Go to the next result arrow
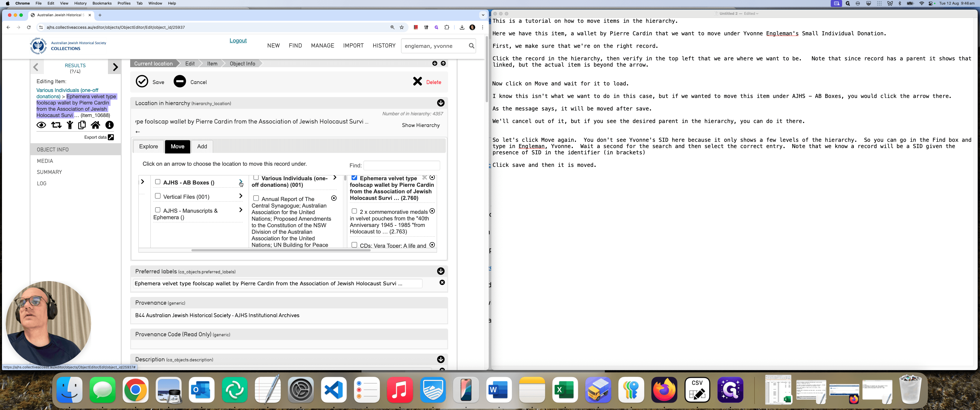The image size is (980, 410). (x=115, y=67)
